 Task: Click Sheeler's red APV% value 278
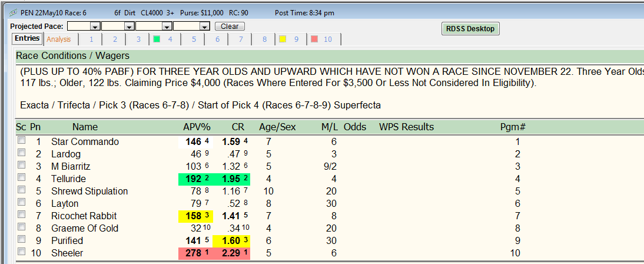point(195,253)
